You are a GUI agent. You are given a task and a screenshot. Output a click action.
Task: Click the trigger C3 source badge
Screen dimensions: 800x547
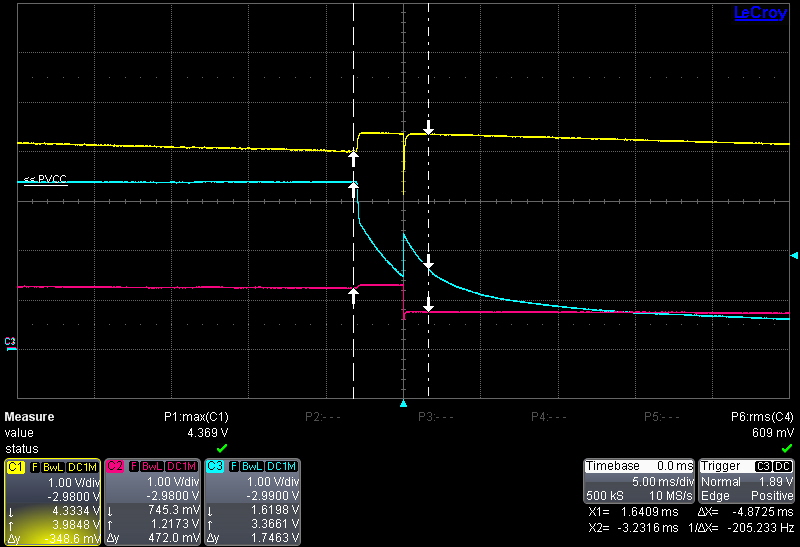(x=763, y=466)
